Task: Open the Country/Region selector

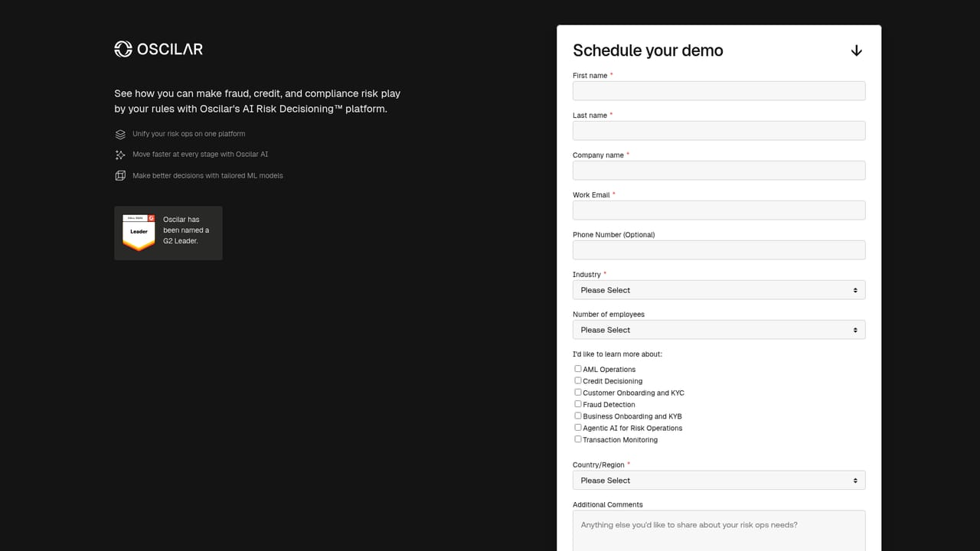Action: (719, 481)
